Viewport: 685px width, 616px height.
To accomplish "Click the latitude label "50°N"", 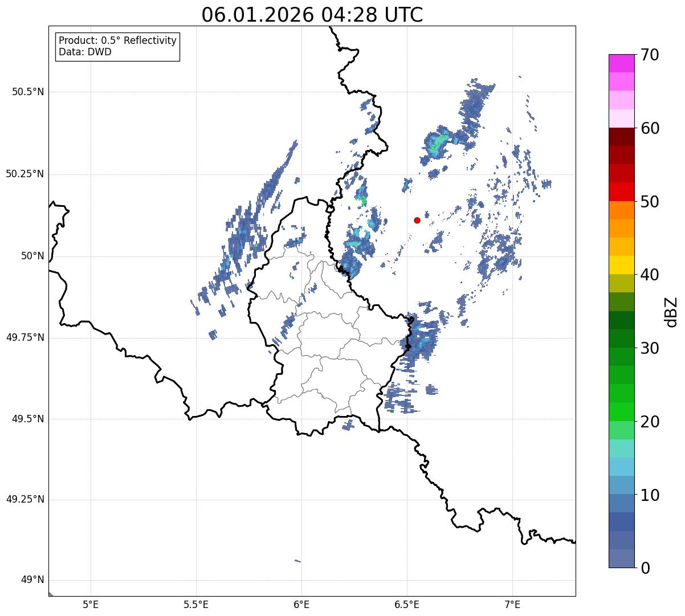I will click(32, 256).
